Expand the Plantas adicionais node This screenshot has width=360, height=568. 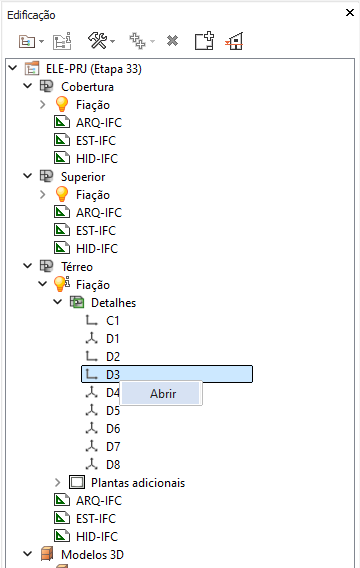[x=58, y=483]
